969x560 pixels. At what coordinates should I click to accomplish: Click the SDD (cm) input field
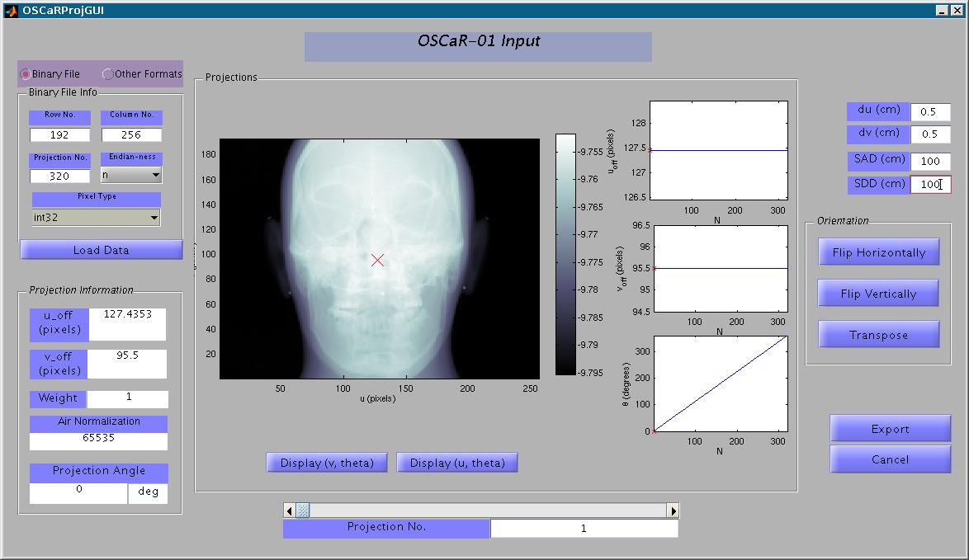click(x=930, y=184)
